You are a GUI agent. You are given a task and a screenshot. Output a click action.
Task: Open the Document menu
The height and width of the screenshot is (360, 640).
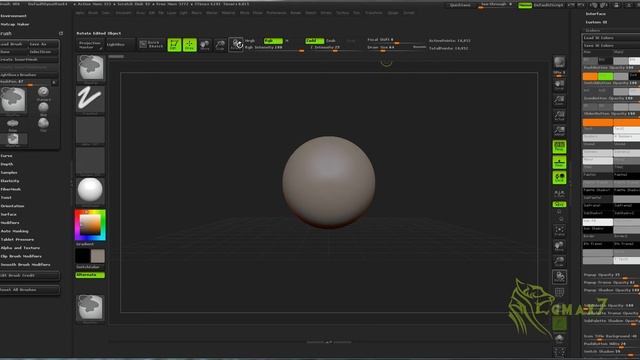point(123,13)
